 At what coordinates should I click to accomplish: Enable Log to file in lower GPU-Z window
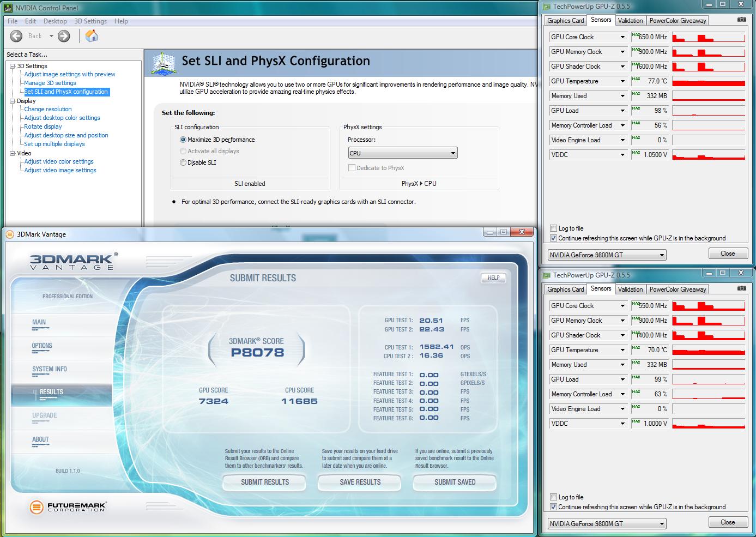point(554,497)
